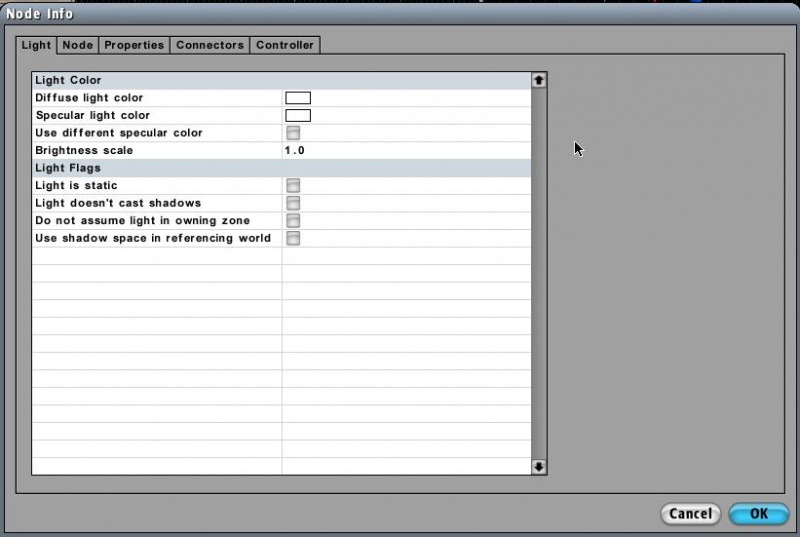The image size is (800, 537).
Task: Switch to the Node tab
Action: (x=77, y=45)
